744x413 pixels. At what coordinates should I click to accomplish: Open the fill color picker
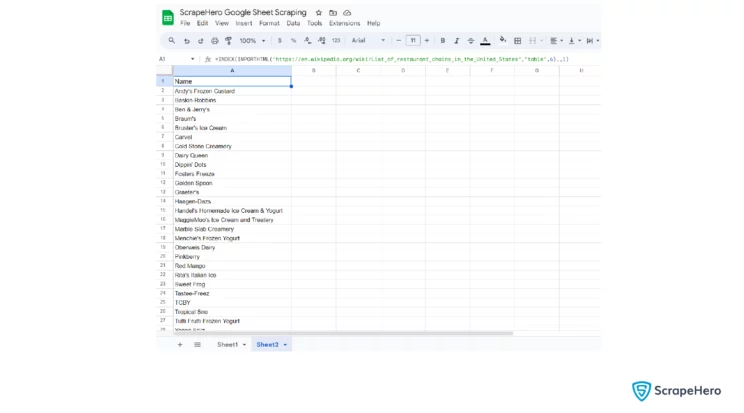pyautogui.click(x=503, y=40)
